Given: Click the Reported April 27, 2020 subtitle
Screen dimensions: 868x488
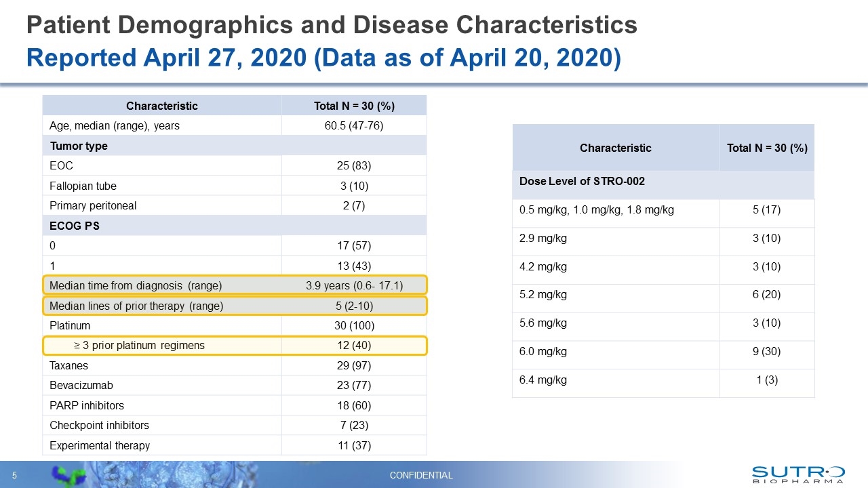Looking at the screenshot, I should [x=323, y=58].
